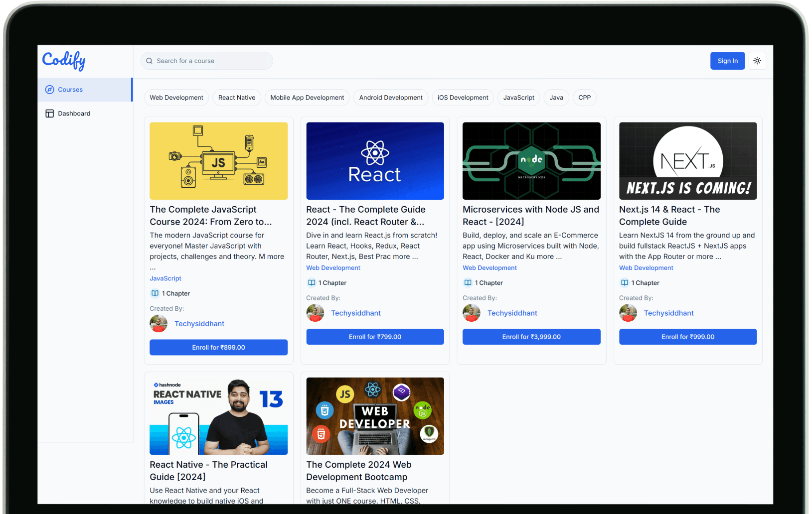Image resolution: width=812 pixels, height=514 pixels.
Task: Filter by React Native category chip
Action: pos(237,98)
